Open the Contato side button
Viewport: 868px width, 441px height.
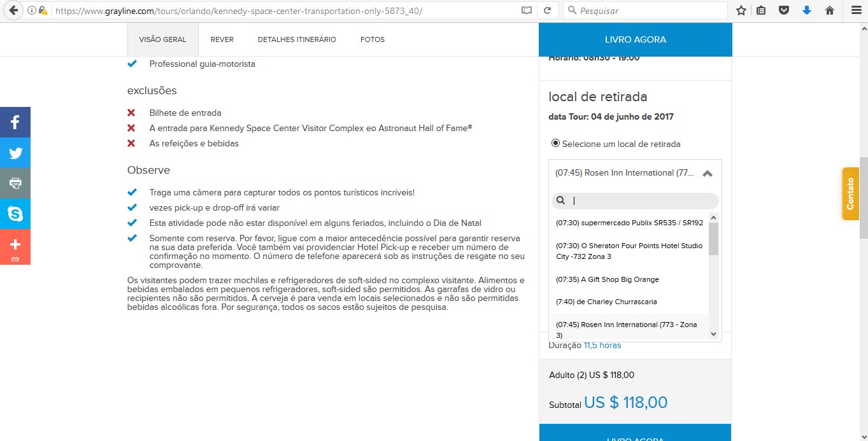click(850, 194)
